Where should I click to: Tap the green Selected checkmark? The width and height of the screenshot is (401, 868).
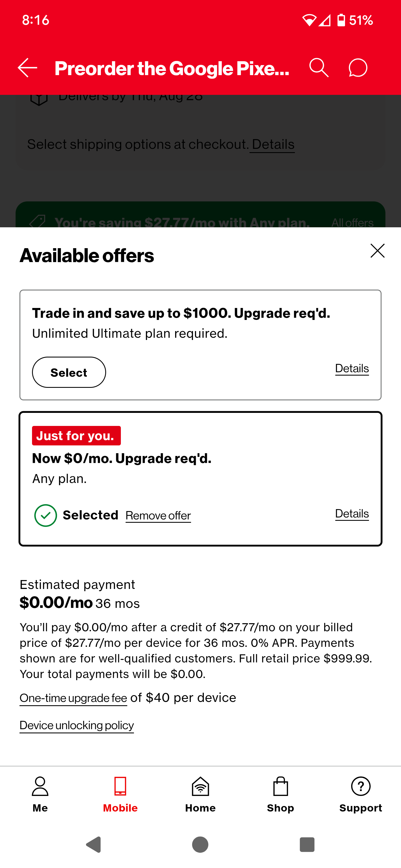click(45, 515)
